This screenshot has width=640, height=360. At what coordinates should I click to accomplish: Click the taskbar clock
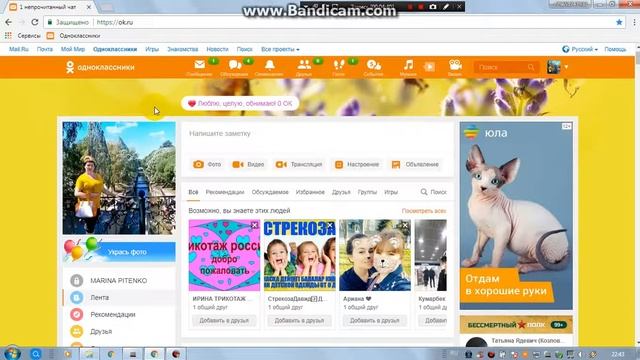click(618, 354)
